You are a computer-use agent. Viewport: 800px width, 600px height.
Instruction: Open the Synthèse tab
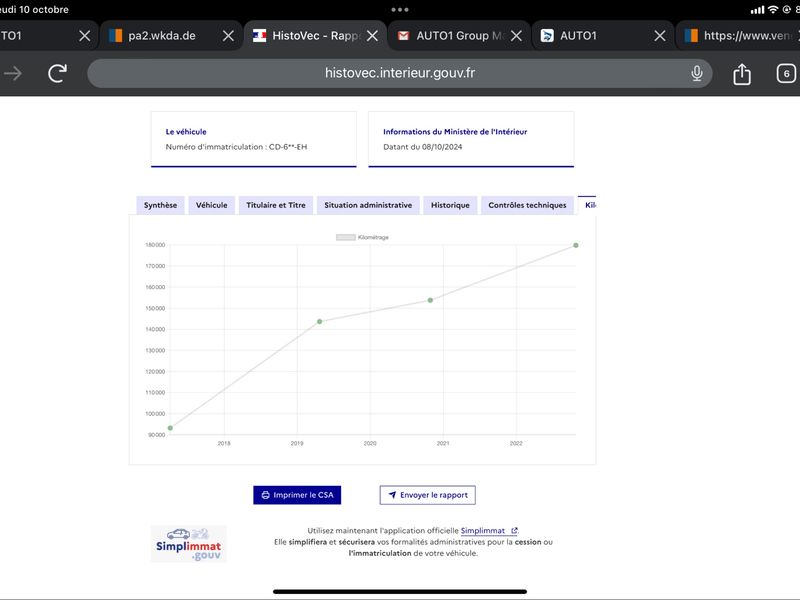coord(160,205)
